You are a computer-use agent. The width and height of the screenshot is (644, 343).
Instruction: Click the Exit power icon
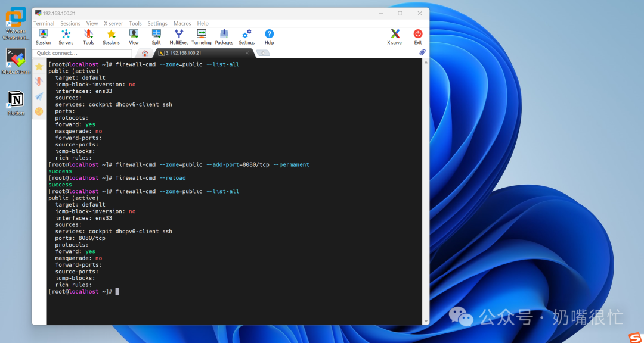417,37
